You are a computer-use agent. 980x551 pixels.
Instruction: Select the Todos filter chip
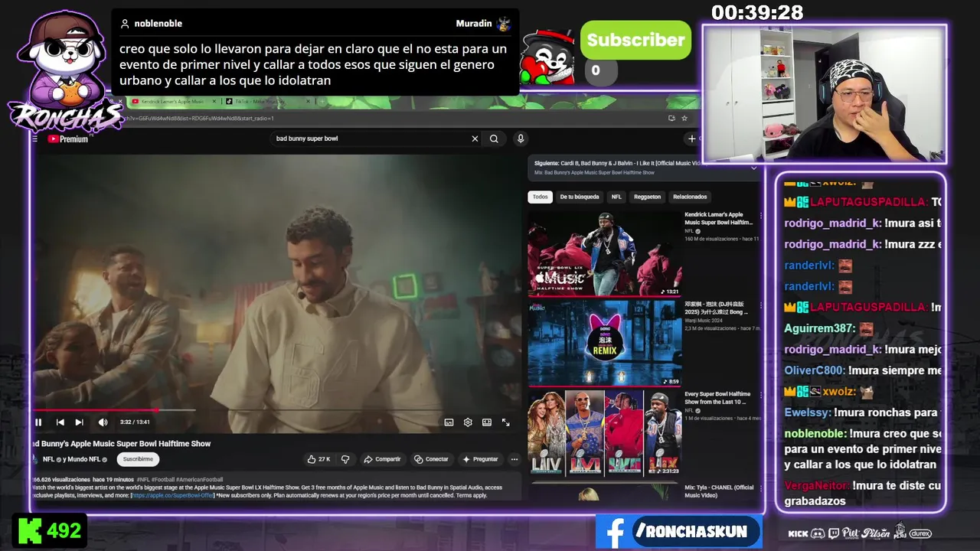tap(541, 197)
